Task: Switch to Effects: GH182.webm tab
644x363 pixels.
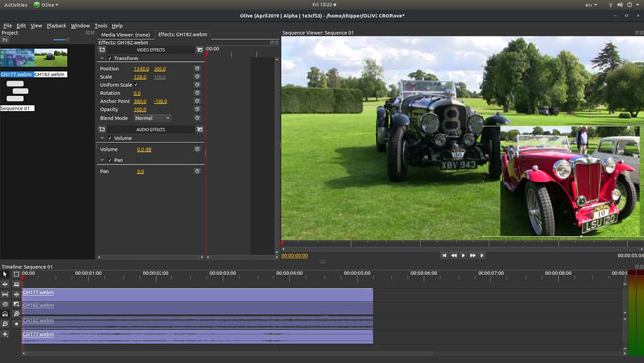Action: click(182, 34)
